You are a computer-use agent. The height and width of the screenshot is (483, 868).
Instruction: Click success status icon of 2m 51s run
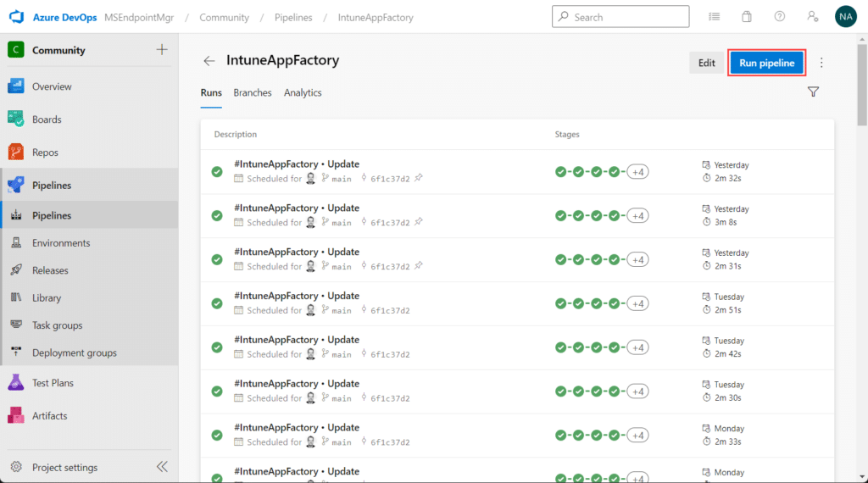click(217, 303)
